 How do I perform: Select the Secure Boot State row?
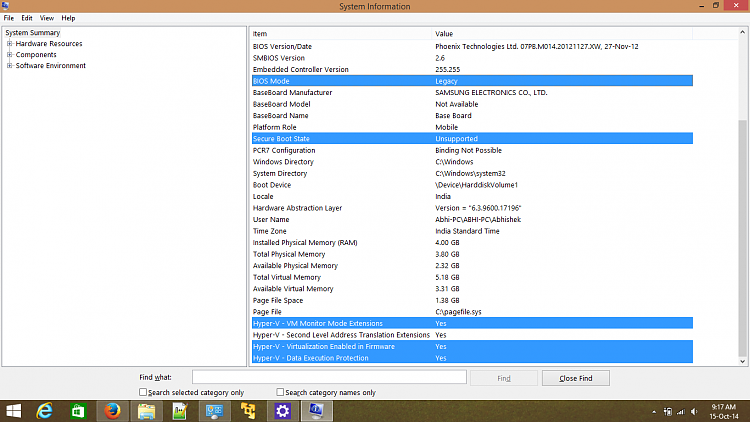472,139
